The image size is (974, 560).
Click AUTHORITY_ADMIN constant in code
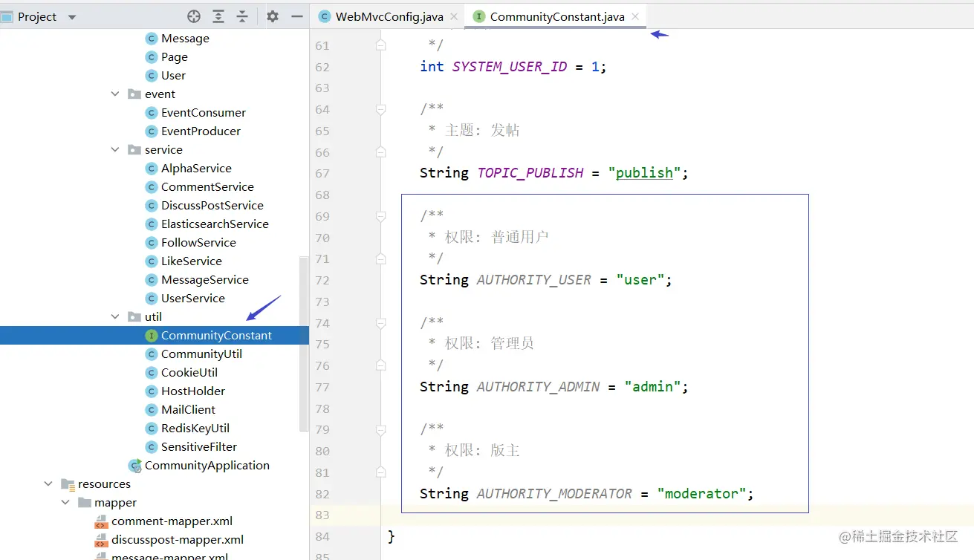click(538, 387)
